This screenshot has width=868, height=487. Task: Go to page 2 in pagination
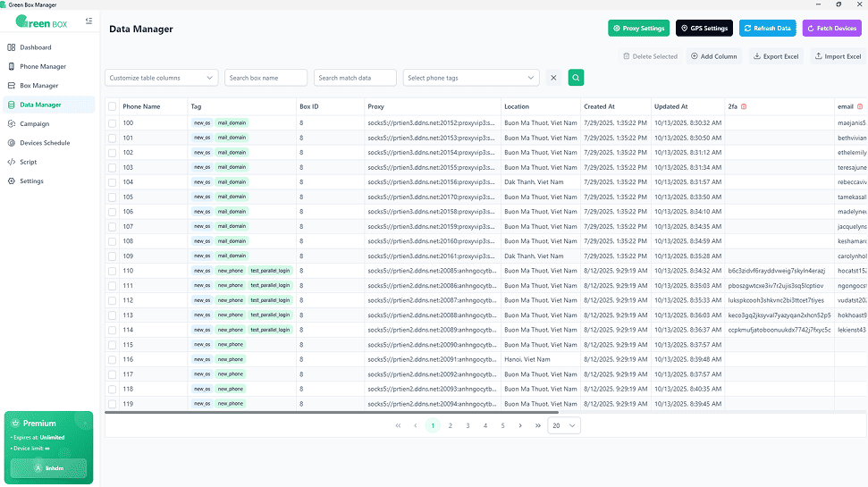451,425
